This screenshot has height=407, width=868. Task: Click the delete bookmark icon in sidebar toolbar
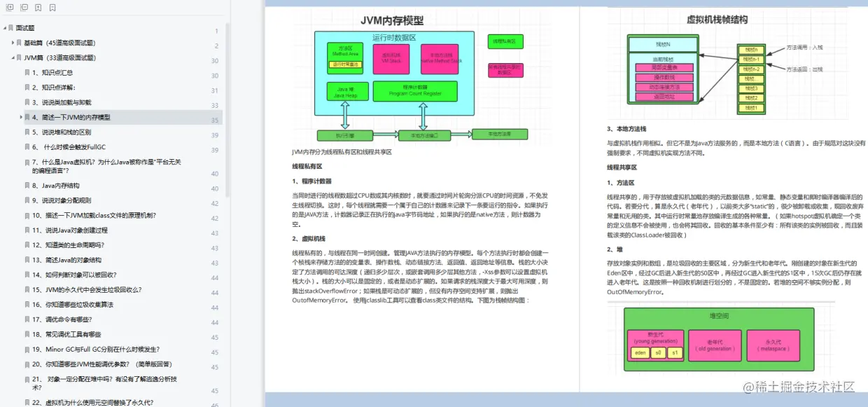pyautogui.click(x=52, y=8)
